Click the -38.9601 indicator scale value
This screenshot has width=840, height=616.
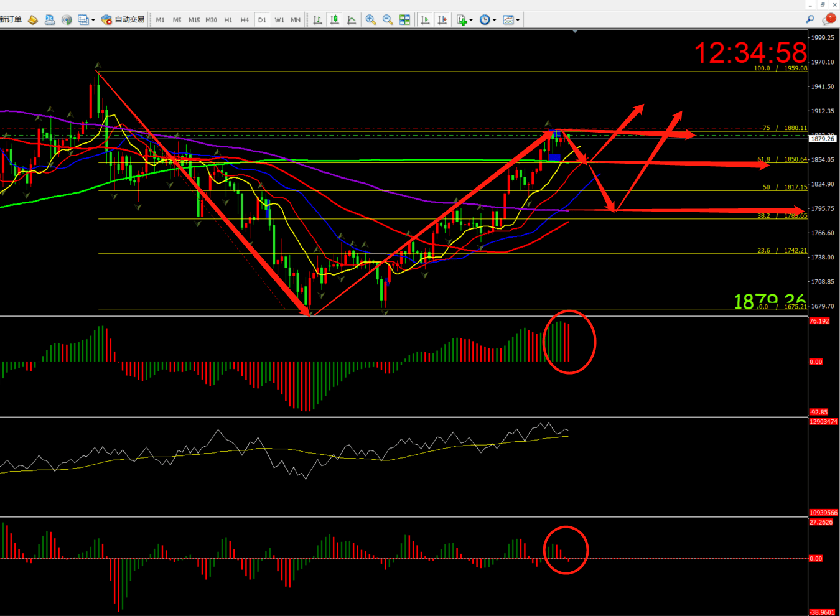coord(822,612)
